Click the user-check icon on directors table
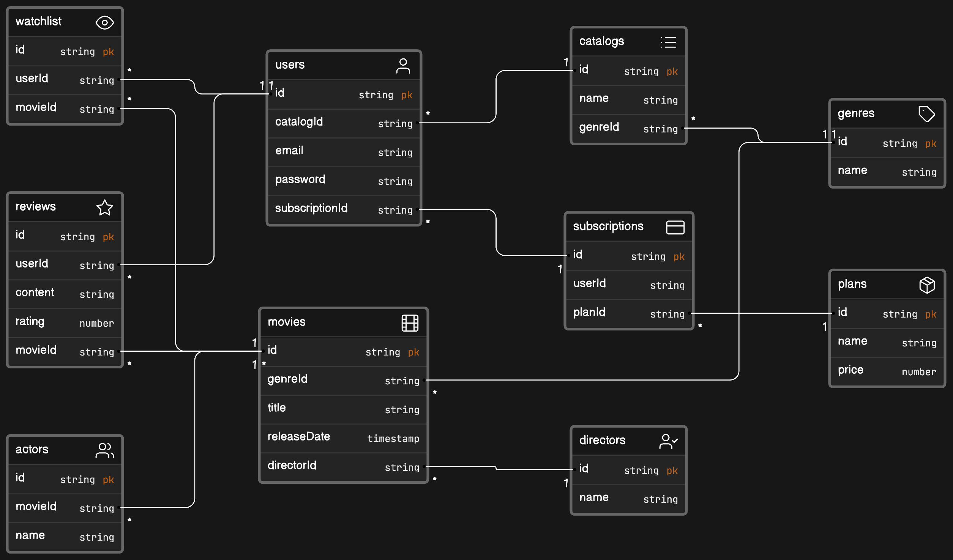Viewport: 953px width, 560px height. pos(668,441)
